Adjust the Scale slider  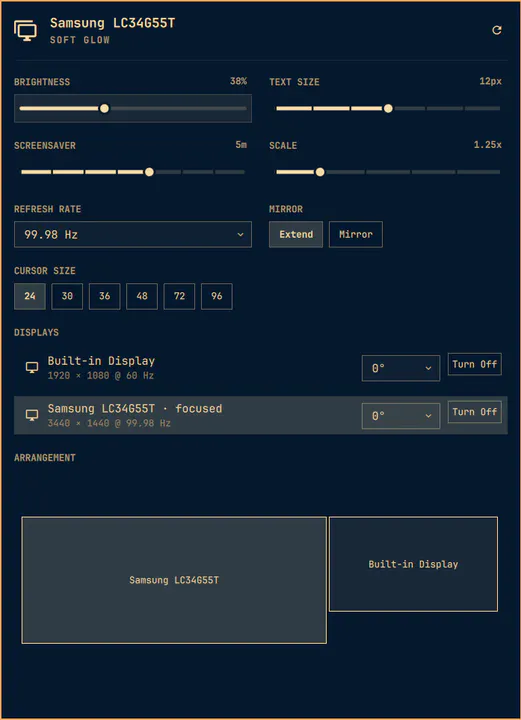click(388, 172)
